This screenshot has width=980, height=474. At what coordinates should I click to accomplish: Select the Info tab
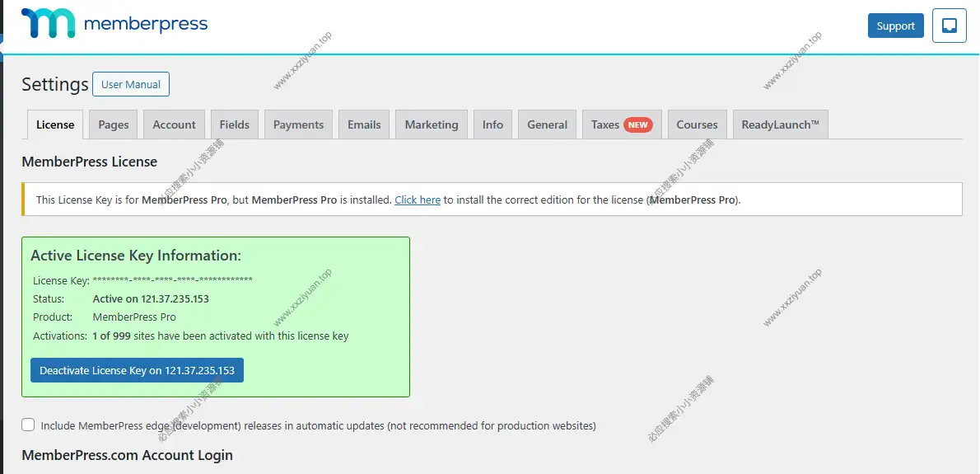tap(492, 124)
